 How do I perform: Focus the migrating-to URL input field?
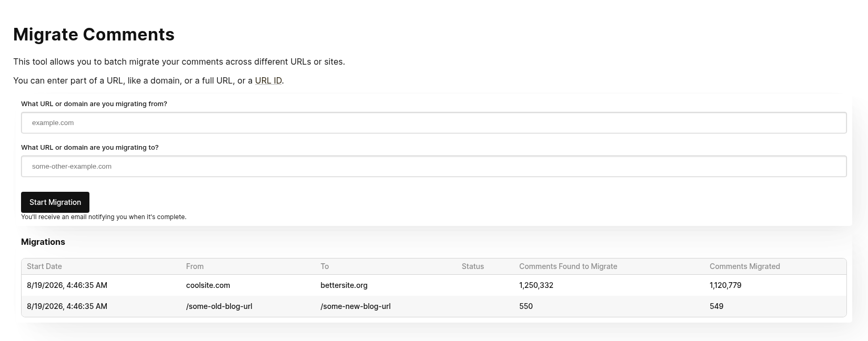pyautogui.click(x=434, y=166)
